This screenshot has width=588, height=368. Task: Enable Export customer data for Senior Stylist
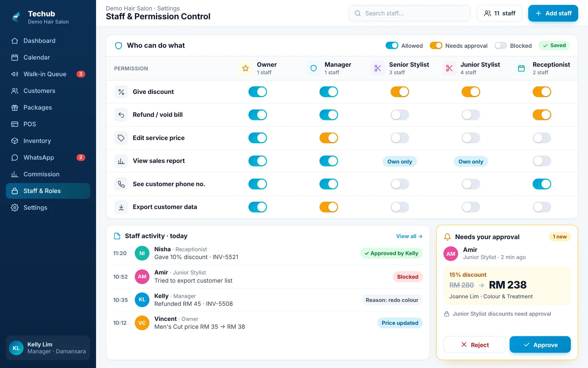click(400, 207)
